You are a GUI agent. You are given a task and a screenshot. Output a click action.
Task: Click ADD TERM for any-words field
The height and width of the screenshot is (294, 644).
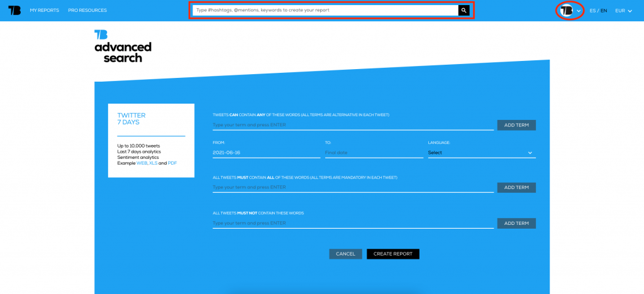(516, 125)
